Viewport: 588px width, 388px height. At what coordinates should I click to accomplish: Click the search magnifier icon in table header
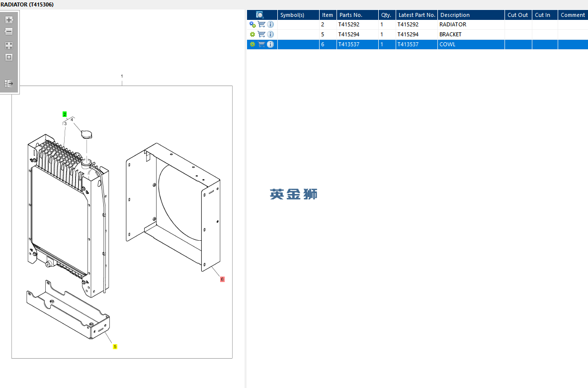click(x=260, y=15)
